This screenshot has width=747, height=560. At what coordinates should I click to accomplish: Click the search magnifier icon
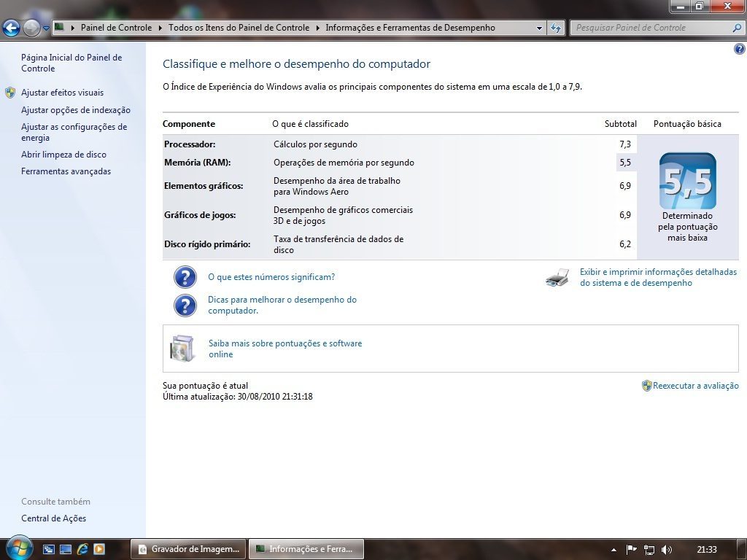[x=737, y=28]
